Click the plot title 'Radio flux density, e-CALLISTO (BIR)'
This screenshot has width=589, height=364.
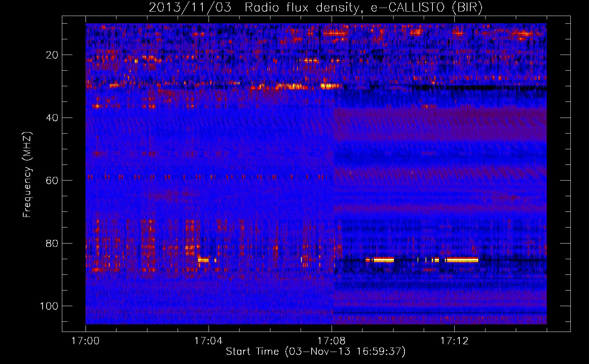tap(364, 8)
